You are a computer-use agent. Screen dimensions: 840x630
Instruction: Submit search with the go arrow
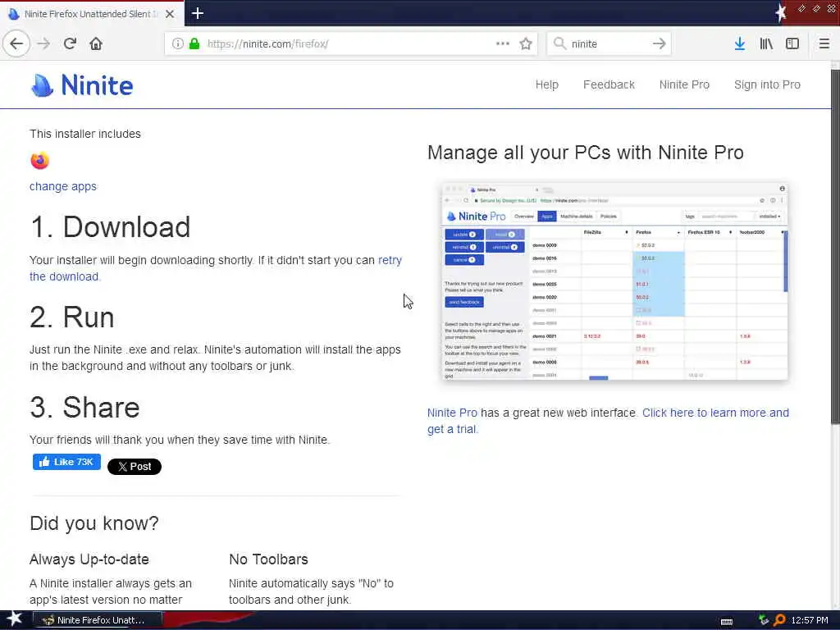pyautogui.click(x=659, y=43)
